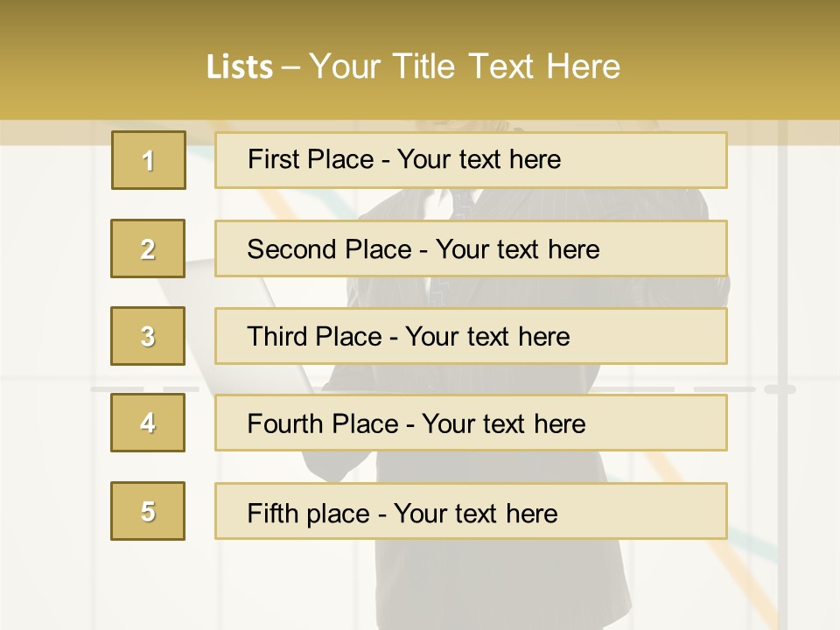Click the "Second Place - Your text here" box
The width and height of the screenshot is (840, 630).
[x=471, y=248]
